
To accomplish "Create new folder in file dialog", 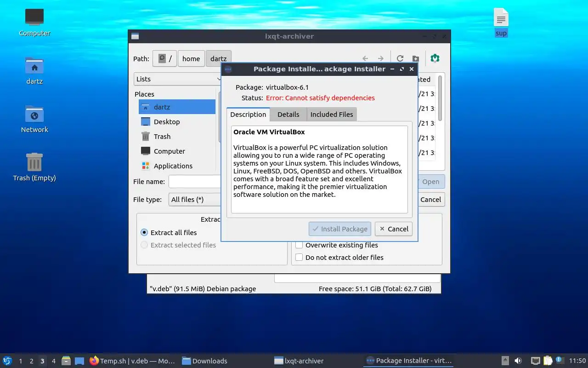I will point(415,58).
